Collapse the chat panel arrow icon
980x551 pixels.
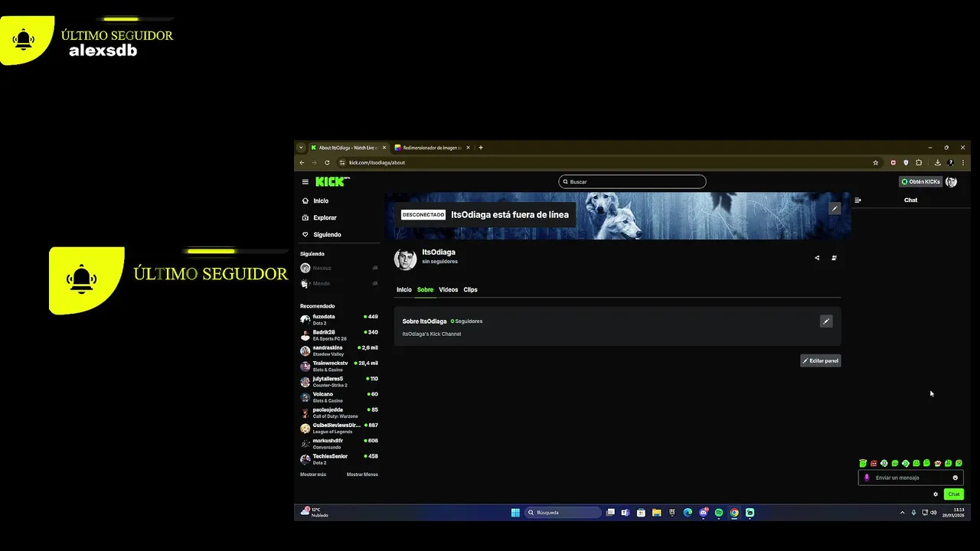857,200
